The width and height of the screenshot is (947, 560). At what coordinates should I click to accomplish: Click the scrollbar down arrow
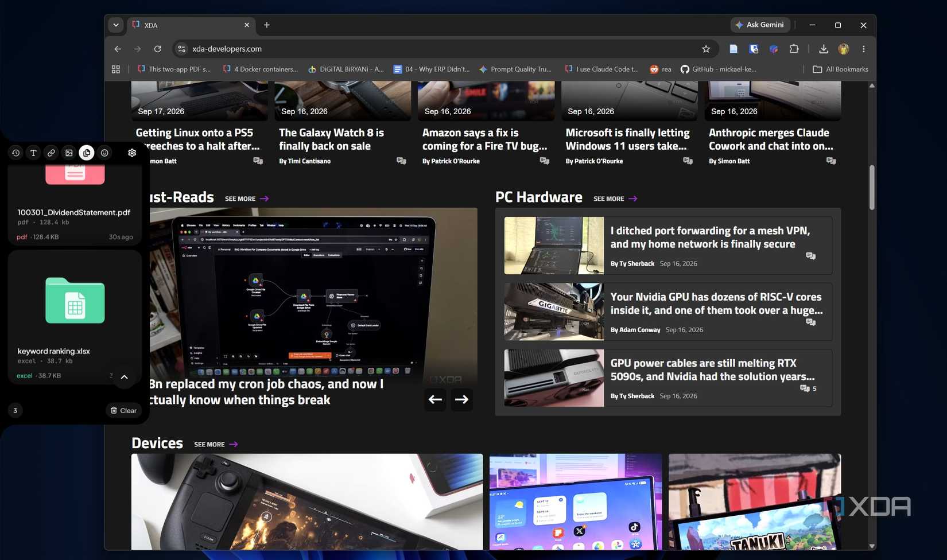(x=872, y=546)
